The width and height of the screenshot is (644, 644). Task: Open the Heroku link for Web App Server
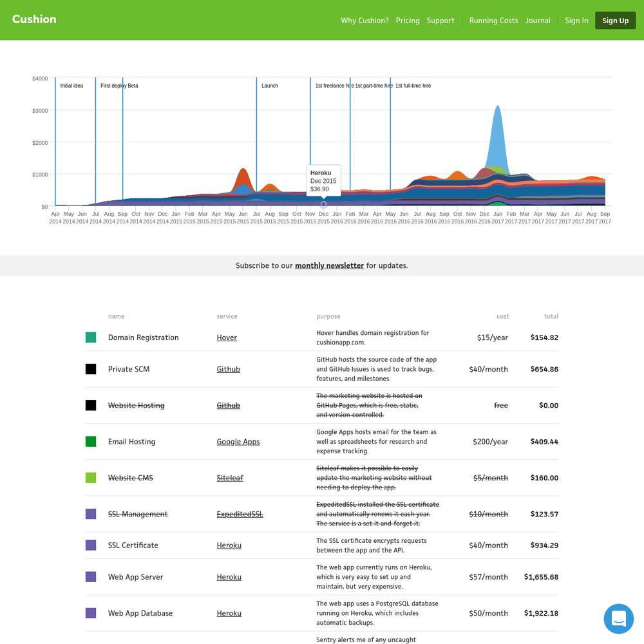tap(229, 577)
